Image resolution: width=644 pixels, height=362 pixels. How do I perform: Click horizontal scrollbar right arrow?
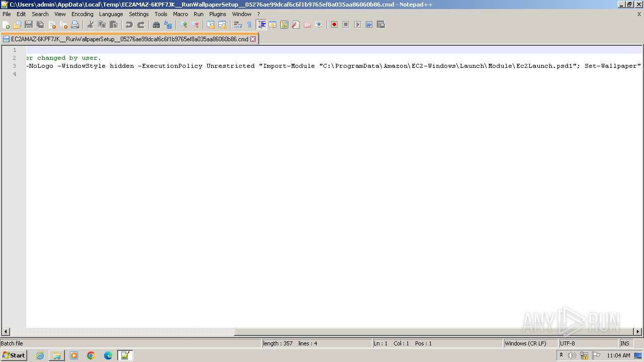(x=638, y=332)
